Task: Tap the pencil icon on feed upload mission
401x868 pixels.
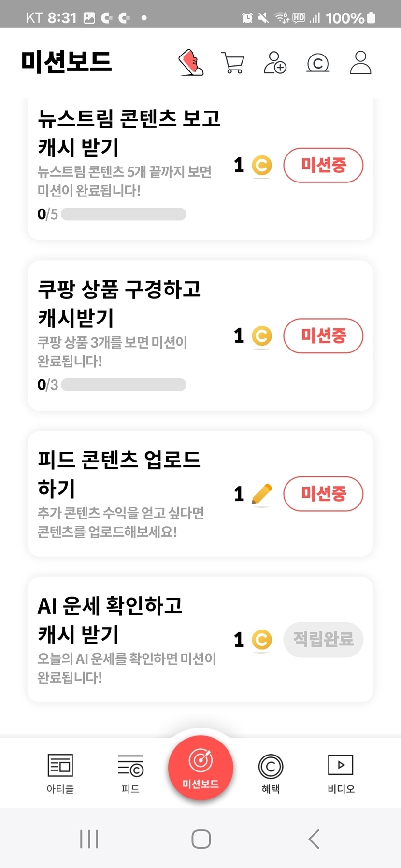Action: (x=262, y=494)
